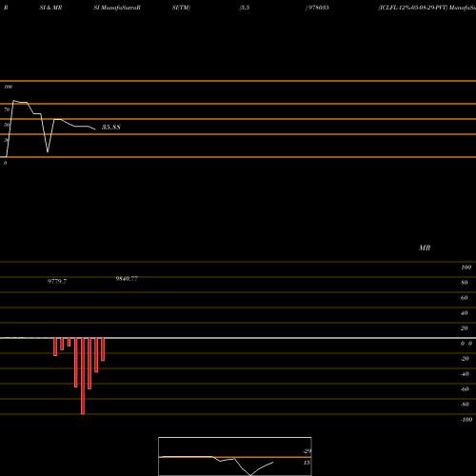476x476 pixels.
Task: Click the 40 label on MR axis
Action: (464, 313)
